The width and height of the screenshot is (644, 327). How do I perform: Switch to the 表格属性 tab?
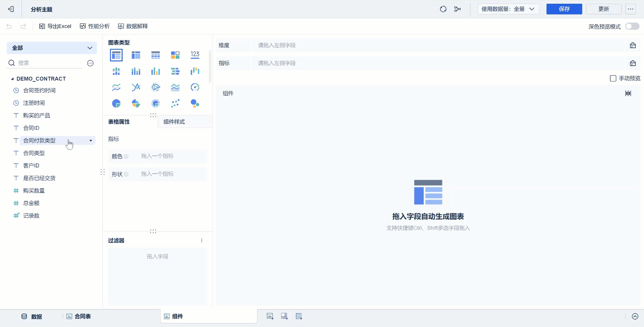(119, 122)
